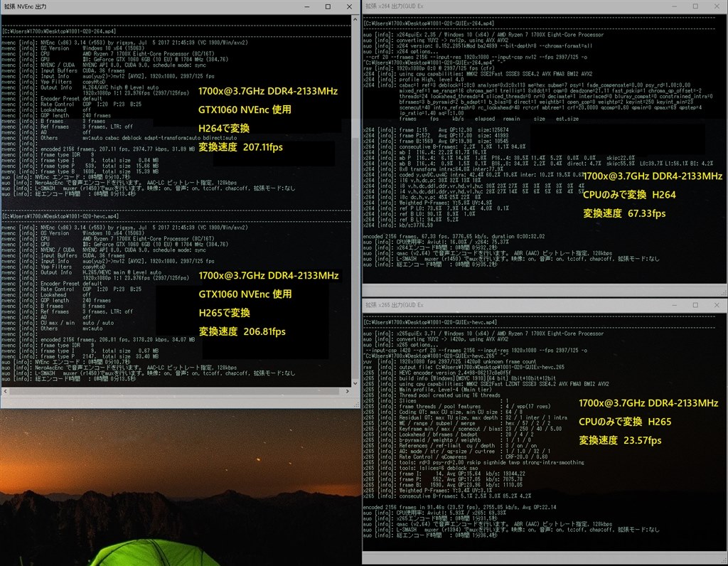Click the 'Thread pool created using 16 threads' line
Viewport: 728px width, 566px height.
tap(432, 395)
